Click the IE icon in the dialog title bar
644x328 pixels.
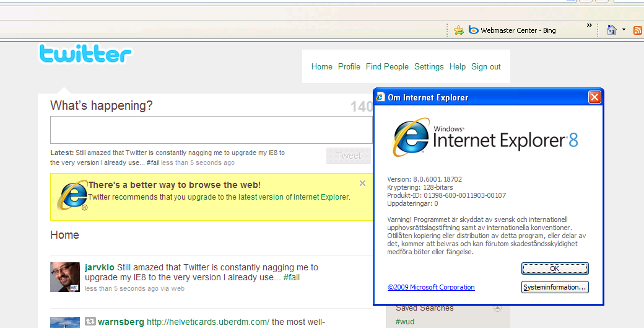[x=380, y=97]
